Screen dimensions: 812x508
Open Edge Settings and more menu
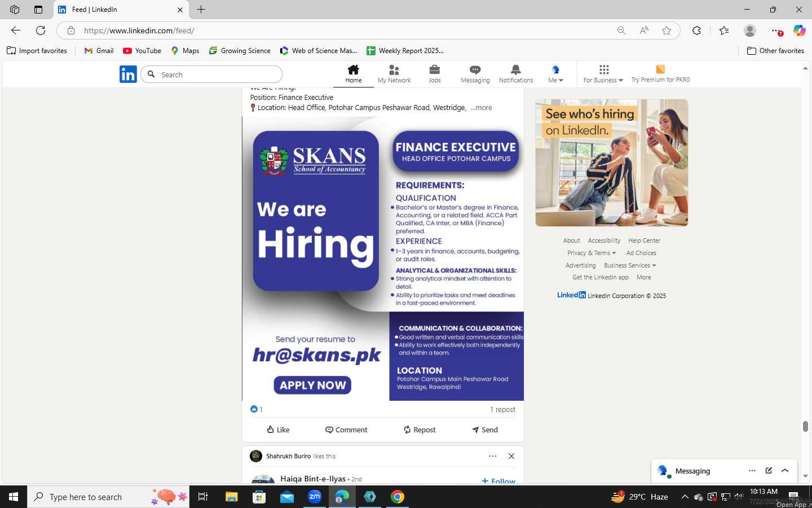click(x=776, y=30)
